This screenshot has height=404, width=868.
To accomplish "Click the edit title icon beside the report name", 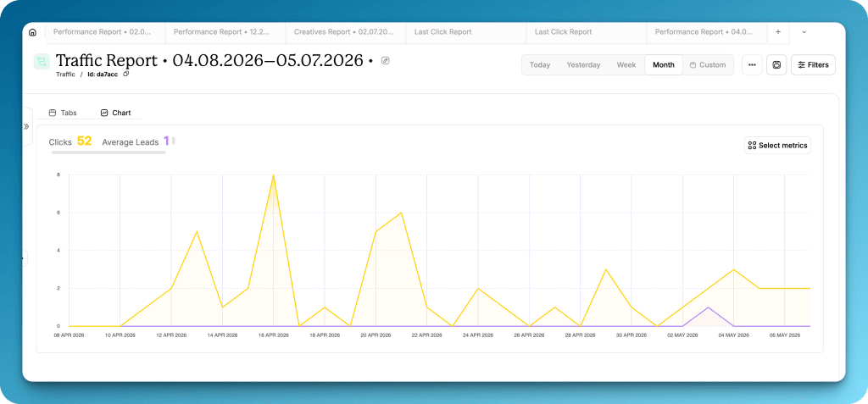I will click(386, 61).
